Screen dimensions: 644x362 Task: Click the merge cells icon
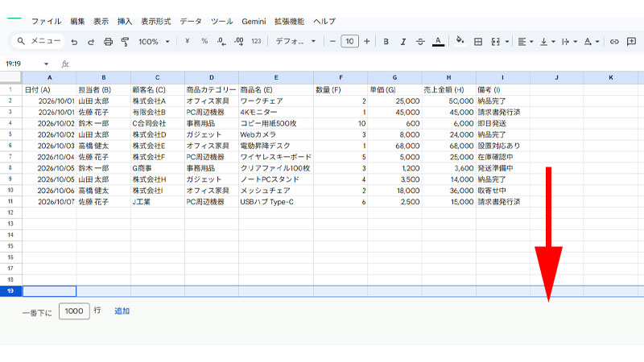495,42
